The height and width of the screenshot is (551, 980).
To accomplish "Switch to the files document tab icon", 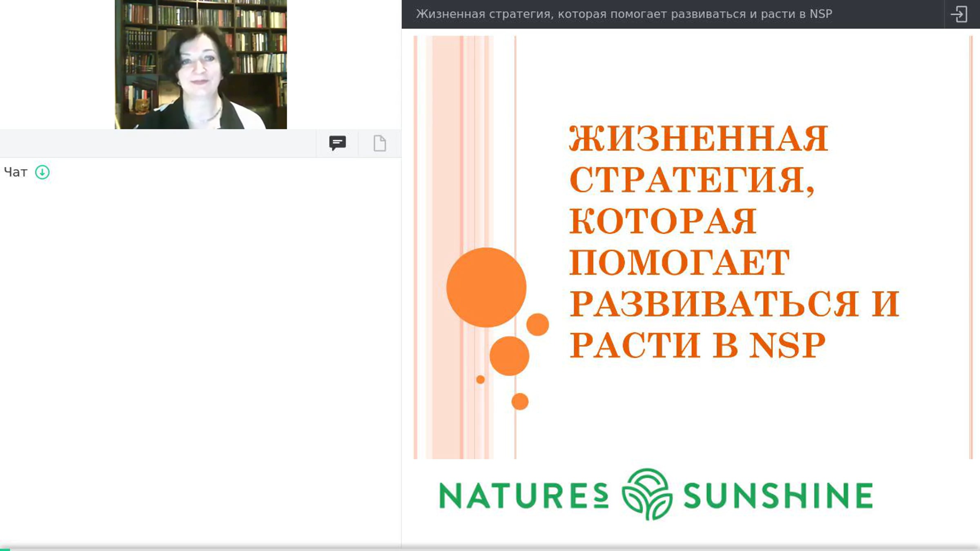I will 380,143.
